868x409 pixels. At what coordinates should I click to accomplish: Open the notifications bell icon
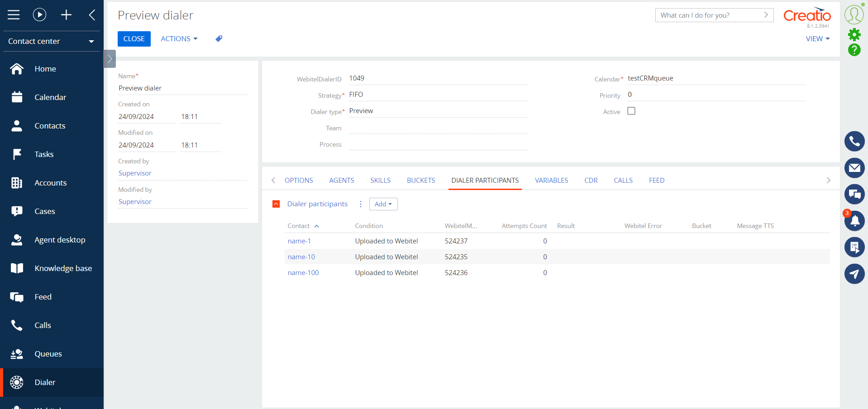pyautogui.click(x=854, y=221)
